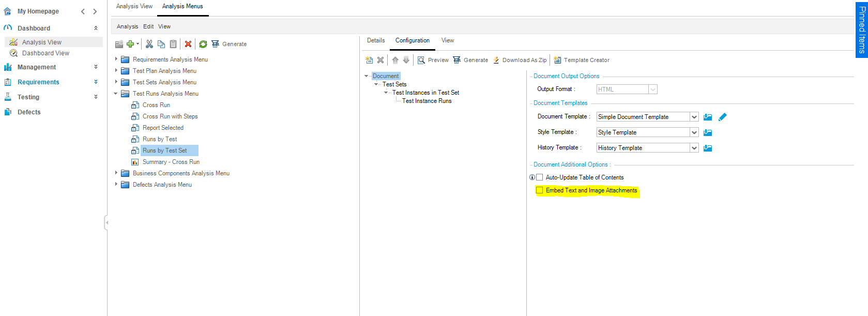Click the red delete X icon
868x316 pixels.
[188, 44]
